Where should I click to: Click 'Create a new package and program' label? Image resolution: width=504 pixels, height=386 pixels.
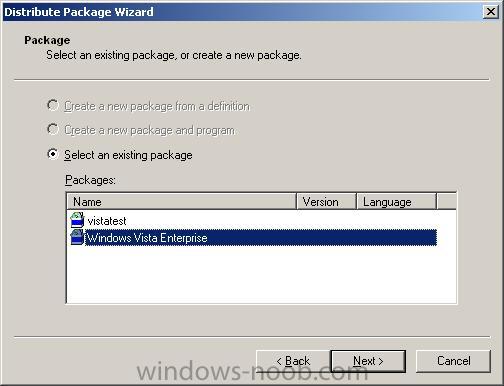(149, 130)
